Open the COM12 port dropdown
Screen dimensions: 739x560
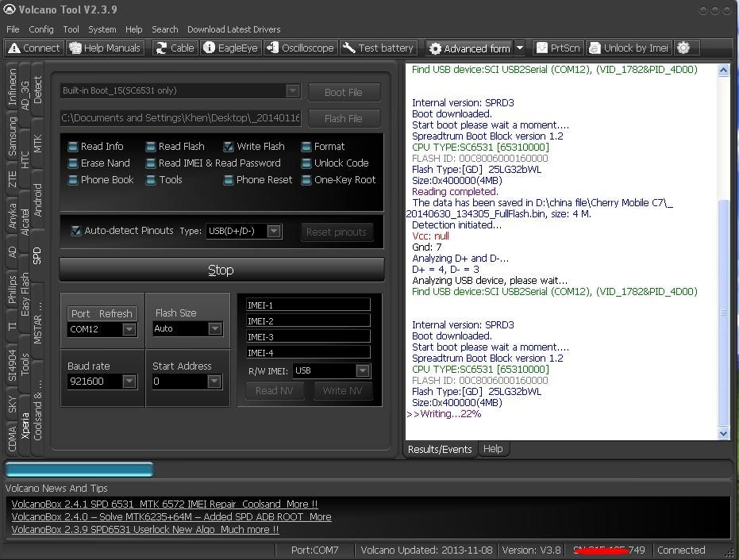[x=129, y=329]
